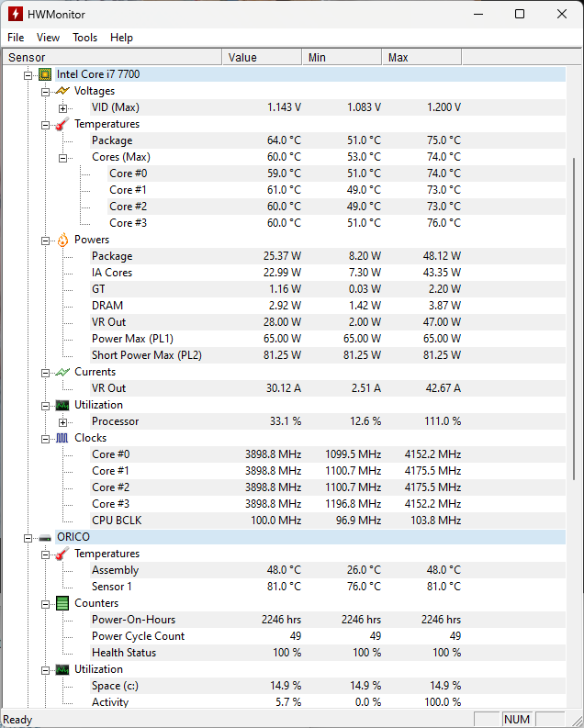Collapse the ORICO device tree
Viewport: 584px width, 728px height.
click(28, 537)
